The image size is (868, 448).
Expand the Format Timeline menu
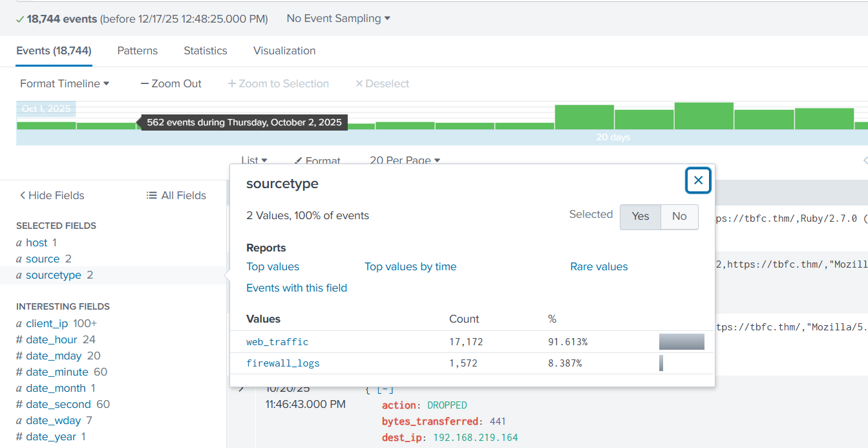65,83
